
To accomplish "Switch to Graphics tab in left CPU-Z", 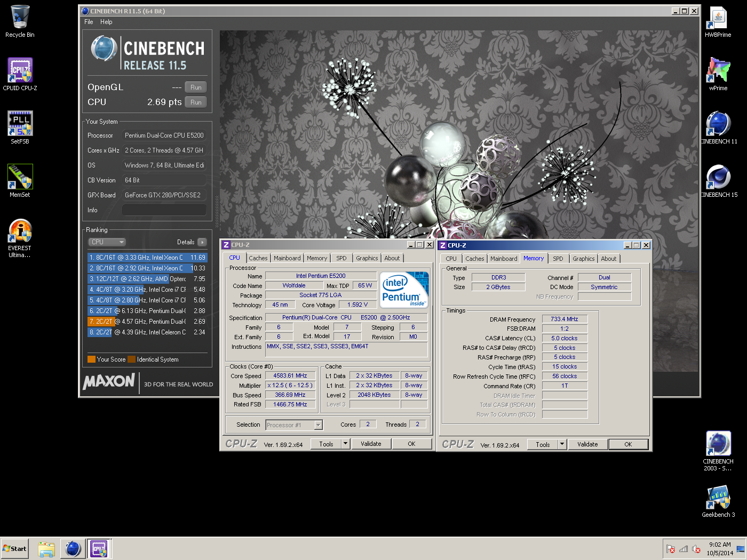I will (367, 258).
